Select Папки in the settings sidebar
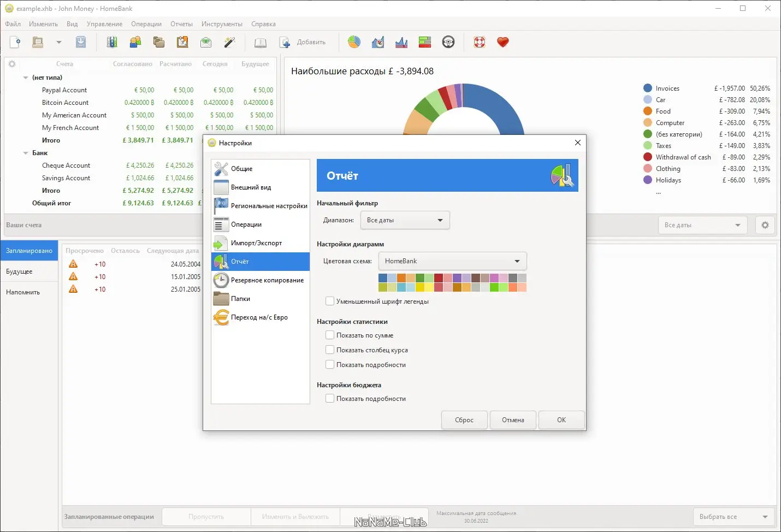 pos(261,299)
